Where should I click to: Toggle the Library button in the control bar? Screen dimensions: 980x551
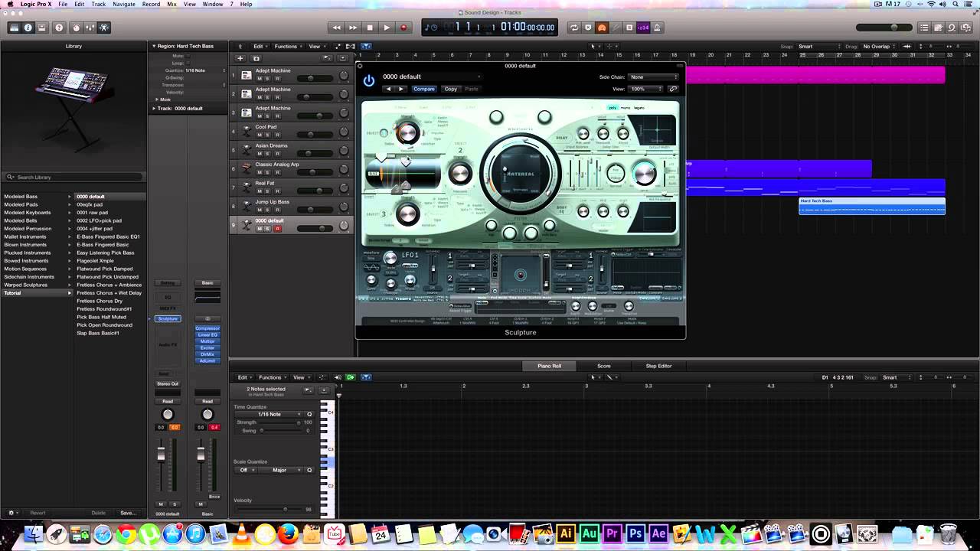tap(14, 28)
